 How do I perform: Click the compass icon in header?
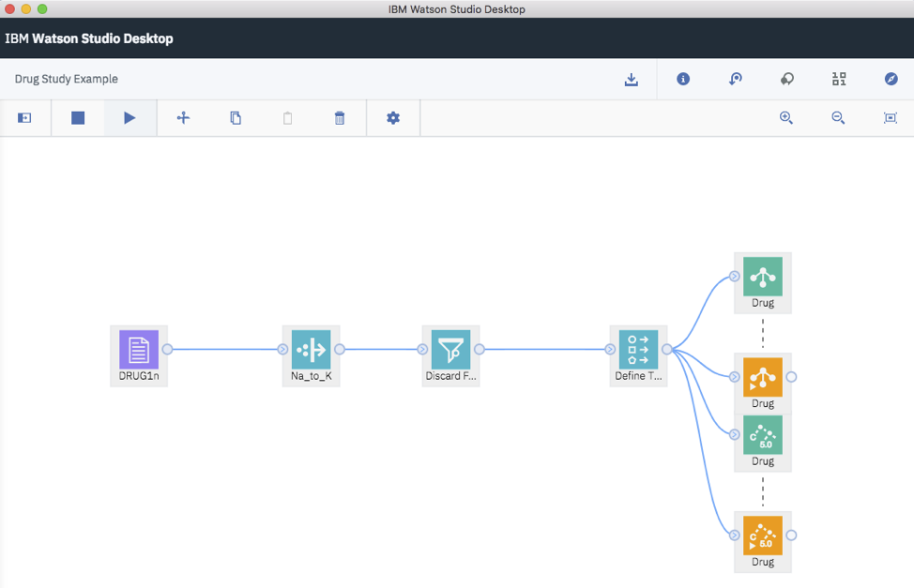coord(891,79)
